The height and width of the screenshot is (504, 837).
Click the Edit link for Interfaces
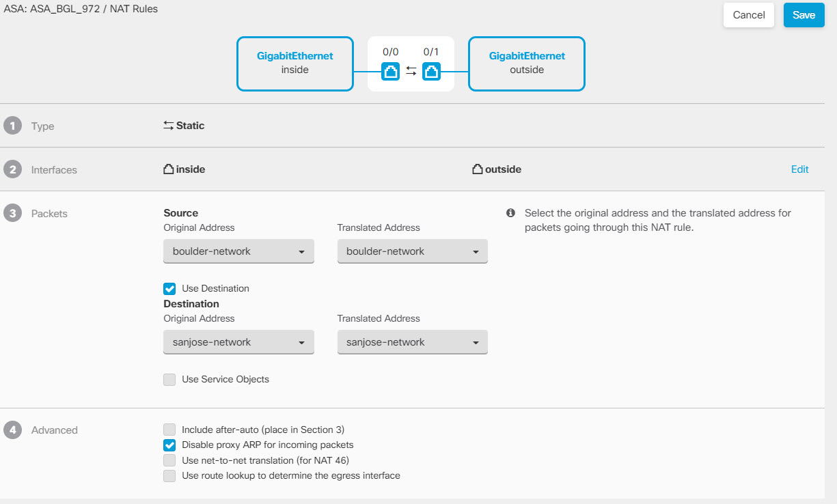tap(799, 169)
